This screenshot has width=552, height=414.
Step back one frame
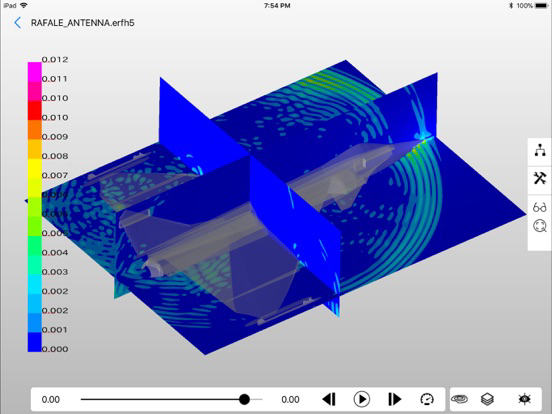(x=329, y=399)
